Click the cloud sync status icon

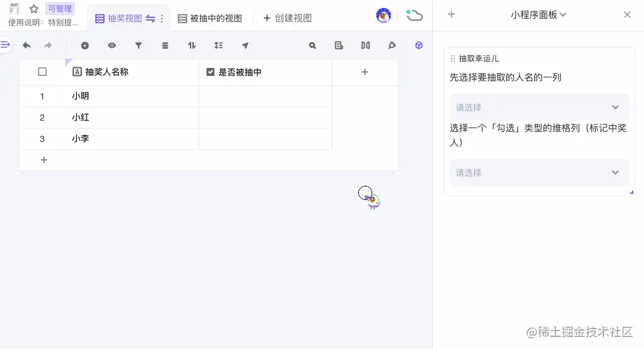[x=414, y=15]
